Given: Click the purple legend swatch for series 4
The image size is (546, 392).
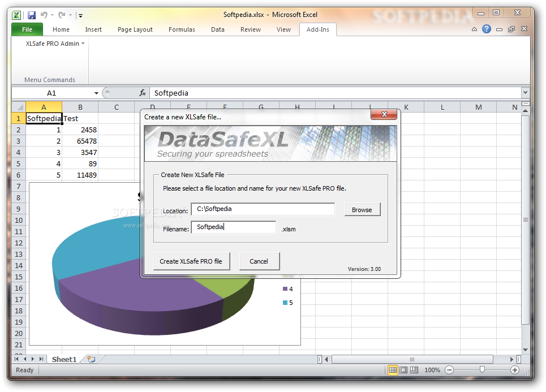Looking at the screenshot, I should [x=285, y=288].
